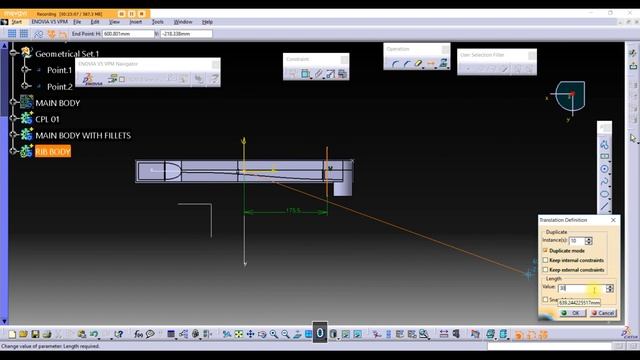Select the Pan cross-arrows tool
The height and width of the screenshot is (360, 640).
tap(250, 334)
